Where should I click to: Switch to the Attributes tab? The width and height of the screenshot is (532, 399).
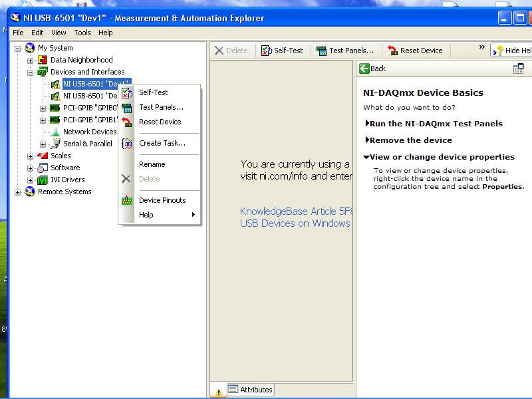(x=251, y=390)
